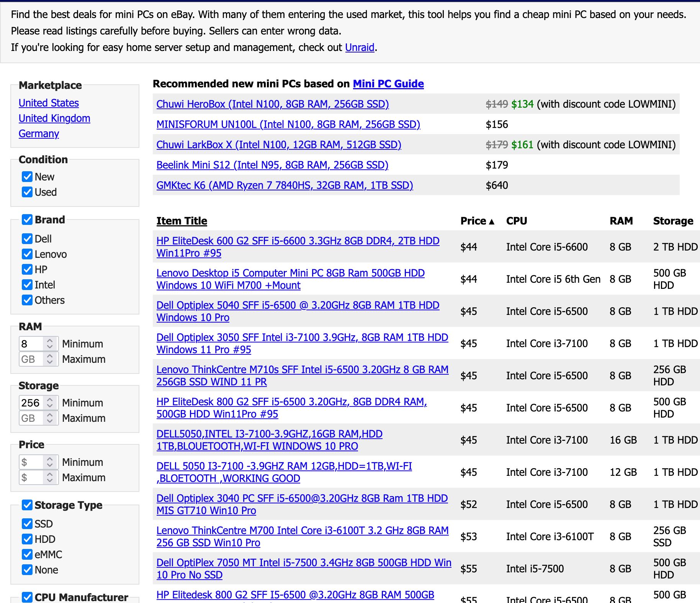Open Chuwi HeroBox N100 listing
The height and width of the screenshot is (603, 700).
click(x=273, y=104)
